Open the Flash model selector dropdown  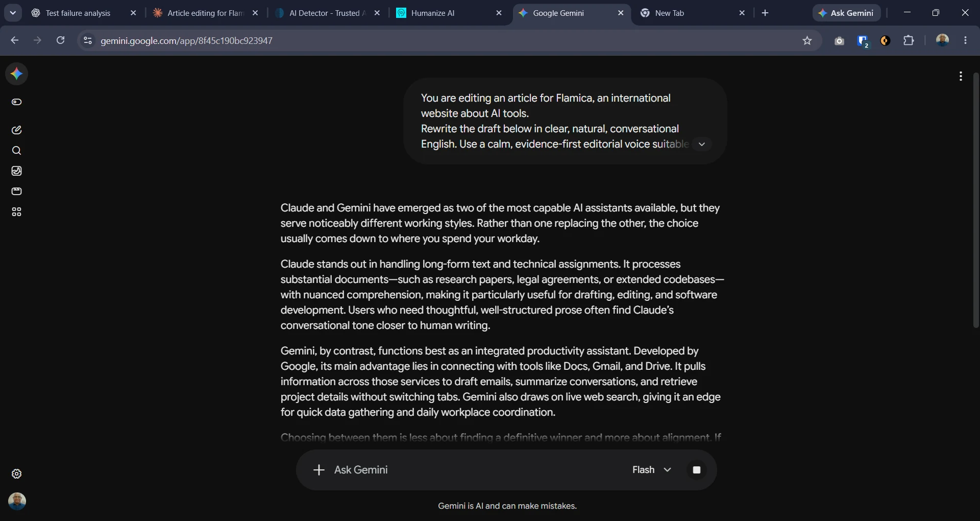[x=651, y=470]
